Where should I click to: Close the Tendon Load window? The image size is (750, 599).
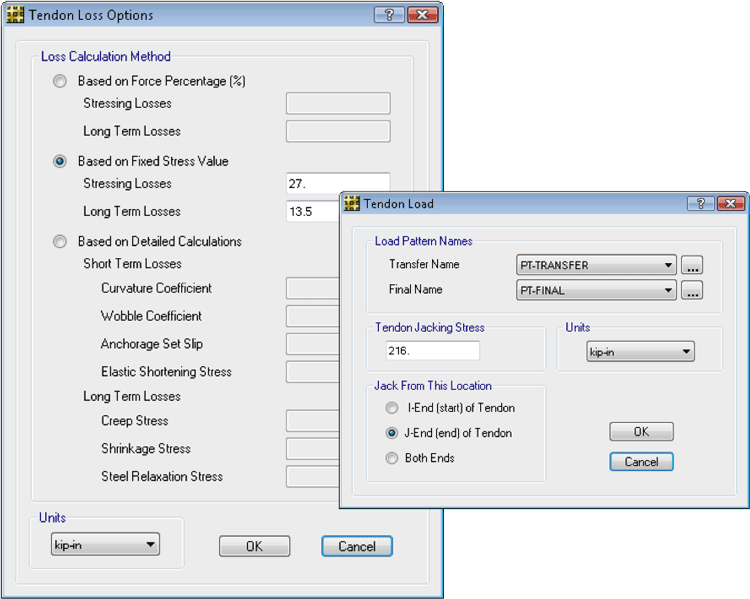click(x=730, y=203)
